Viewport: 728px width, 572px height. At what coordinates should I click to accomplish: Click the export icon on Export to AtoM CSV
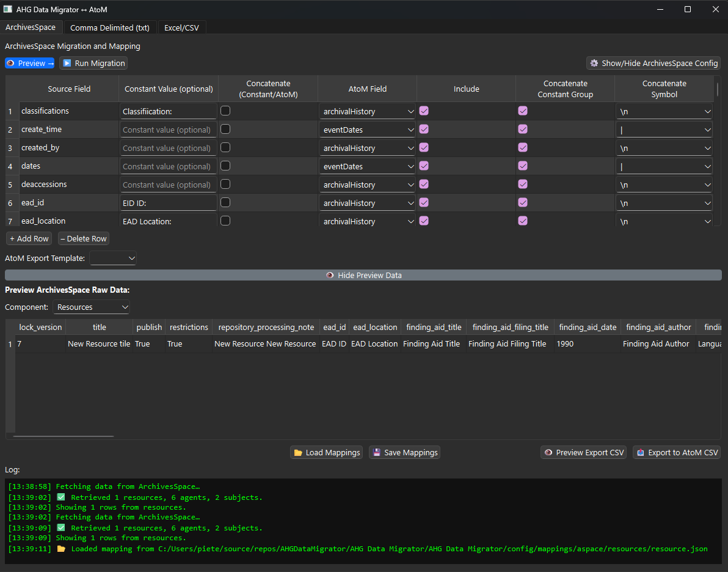(x=641, y=453)
